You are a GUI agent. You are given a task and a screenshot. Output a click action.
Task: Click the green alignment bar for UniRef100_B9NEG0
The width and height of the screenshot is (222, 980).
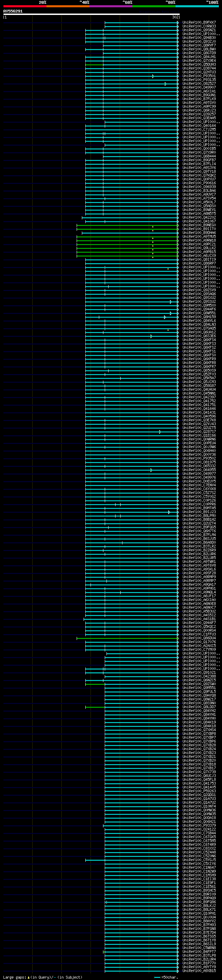point(128,225)
